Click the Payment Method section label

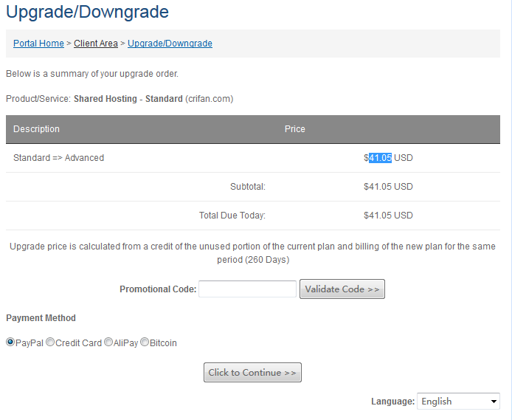(41, 318)
